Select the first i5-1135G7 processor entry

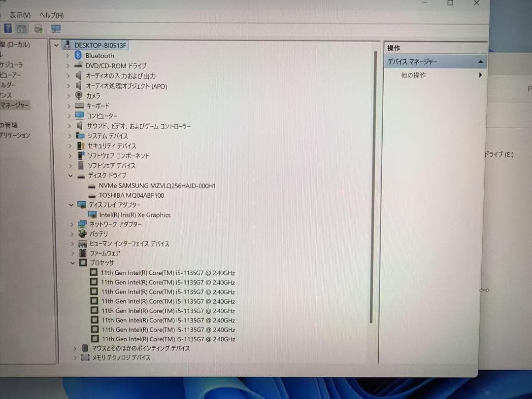click(x=167, y=272)
